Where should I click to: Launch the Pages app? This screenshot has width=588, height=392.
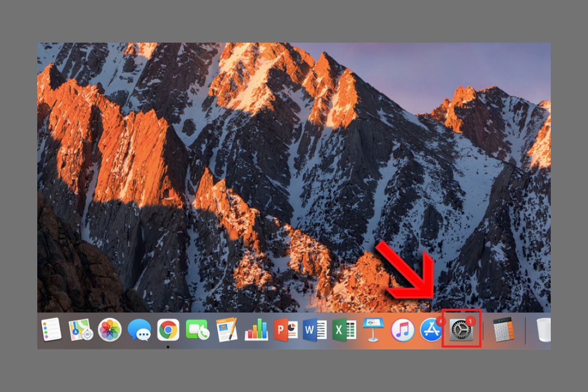[x=226, y=329]
